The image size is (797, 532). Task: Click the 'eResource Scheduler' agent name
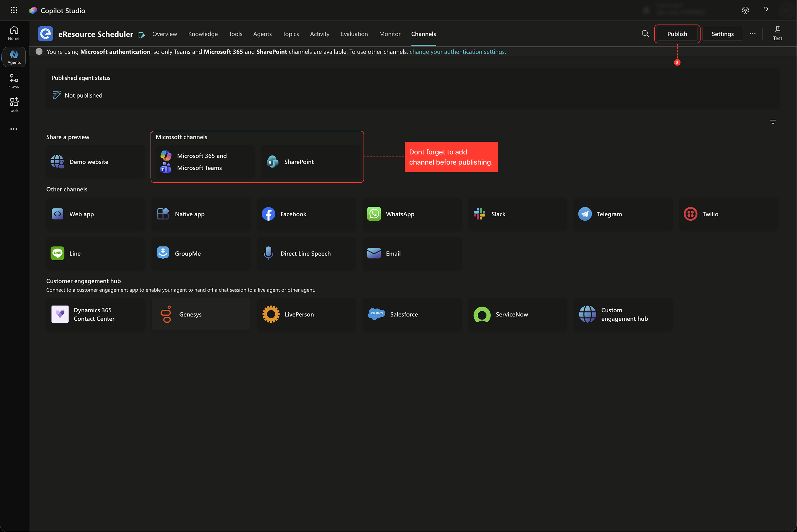click(x=96, y=34)
